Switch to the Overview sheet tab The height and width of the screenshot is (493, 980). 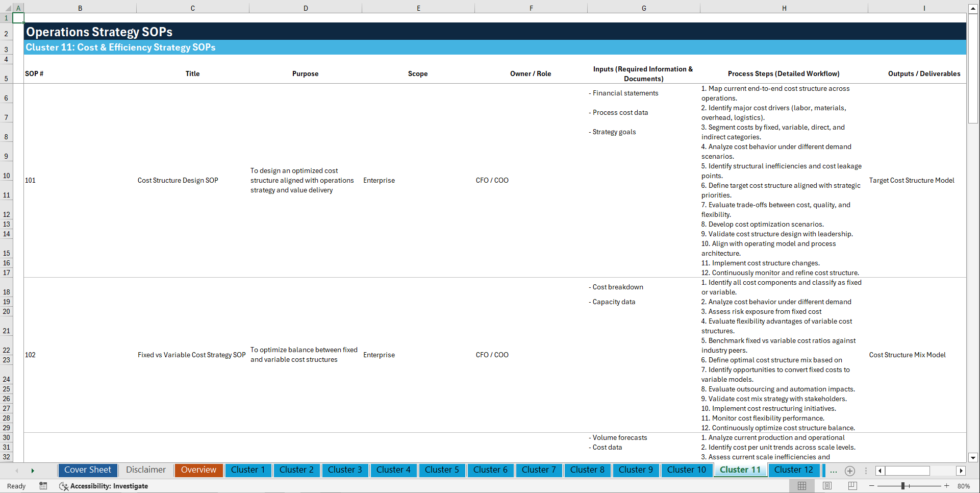(x=198, y=470)
